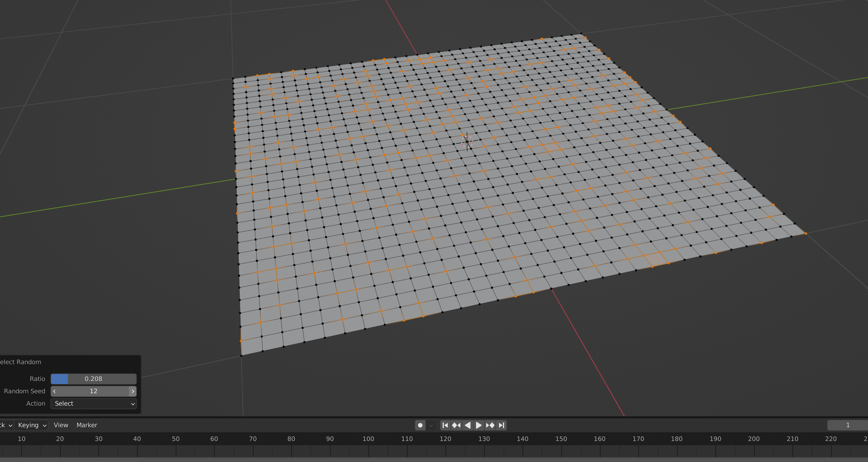Open auto keyframing options dropdown arrow
This screenshot has width=868, height=462.
point(431,425)
